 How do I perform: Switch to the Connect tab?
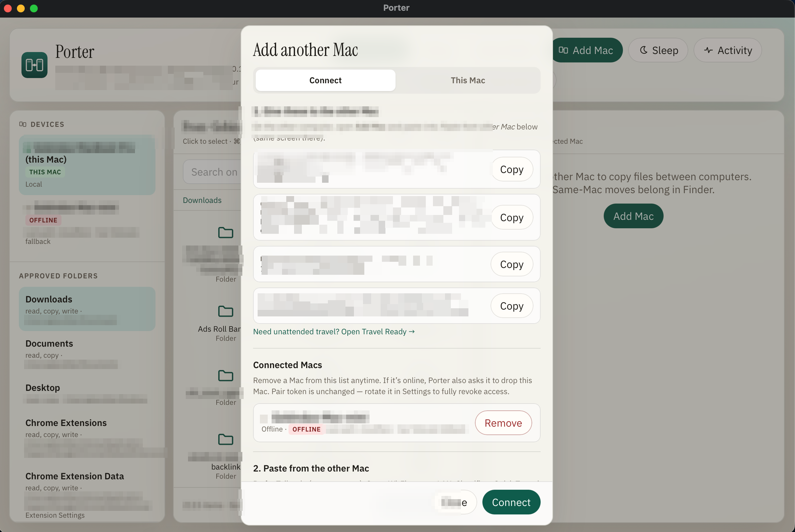[x=325, y=80]
